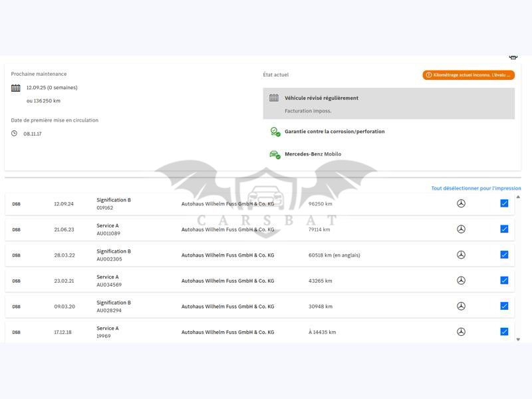Click the calendar icon beside 12.09.25
This screenshot has width=532, height=399.
pyautogui.click(x=16, y=88)
